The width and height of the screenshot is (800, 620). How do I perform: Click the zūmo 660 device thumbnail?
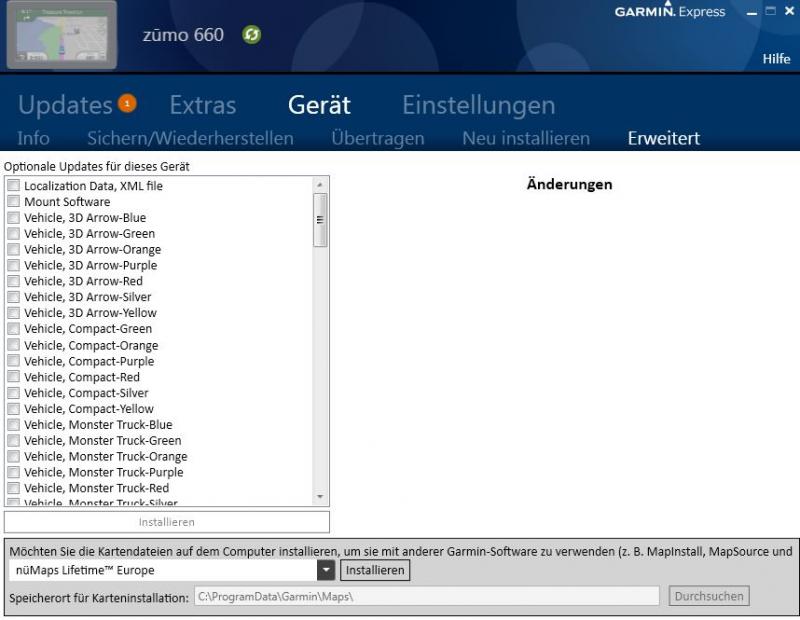point(62,35)
